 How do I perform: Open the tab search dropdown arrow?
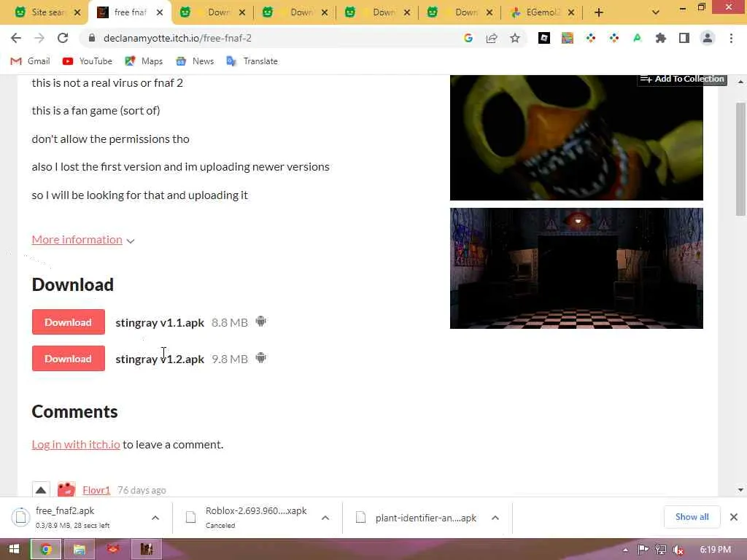pyautogui.click(x=656, y=12)
